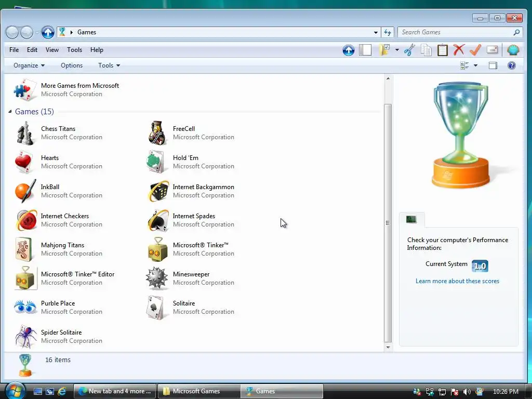Viewport: 532px width, 399px height.
Task: Open the Tools menu in menu bar
Action: tap(74, 50)
